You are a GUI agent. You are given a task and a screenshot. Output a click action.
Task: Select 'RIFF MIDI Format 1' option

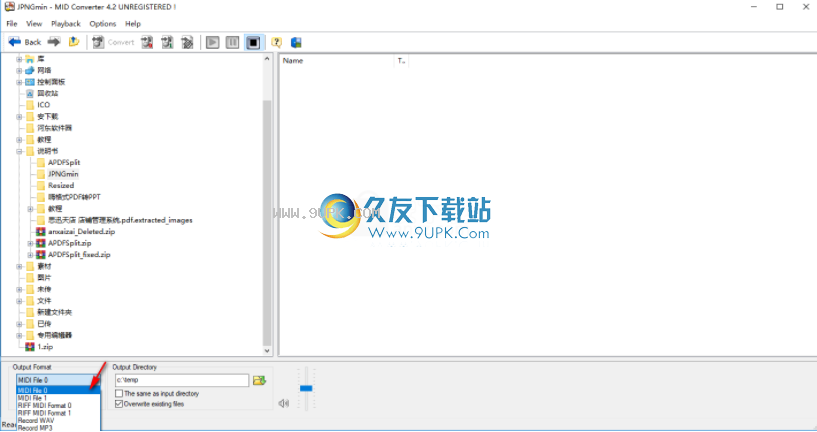[x=58, y=413]
